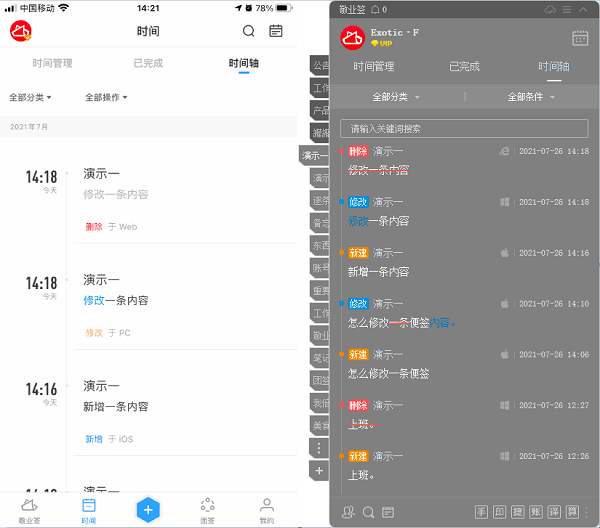Click the keyword search input field
Screen dimensions: 600x528
464,129
